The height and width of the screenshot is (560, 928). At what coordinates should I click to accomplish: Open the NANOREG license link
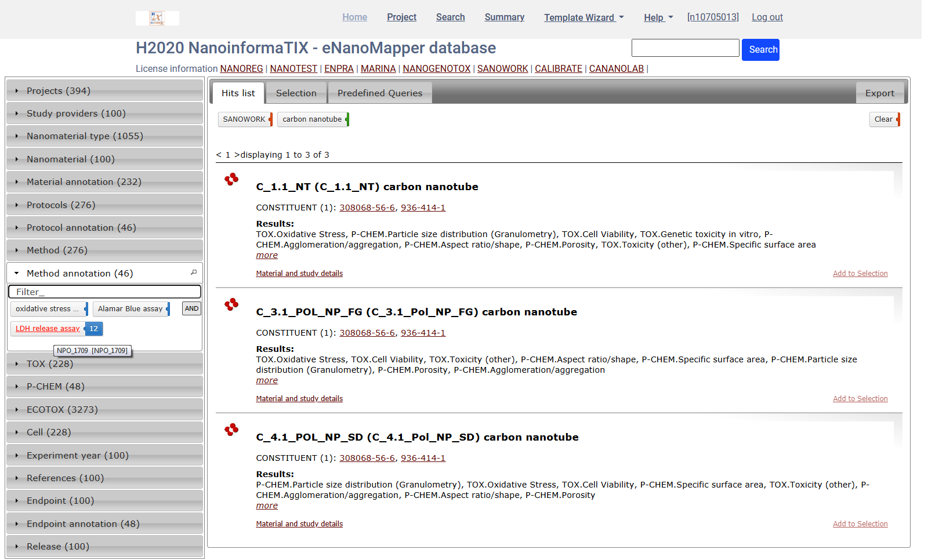[x=241, y=69]
